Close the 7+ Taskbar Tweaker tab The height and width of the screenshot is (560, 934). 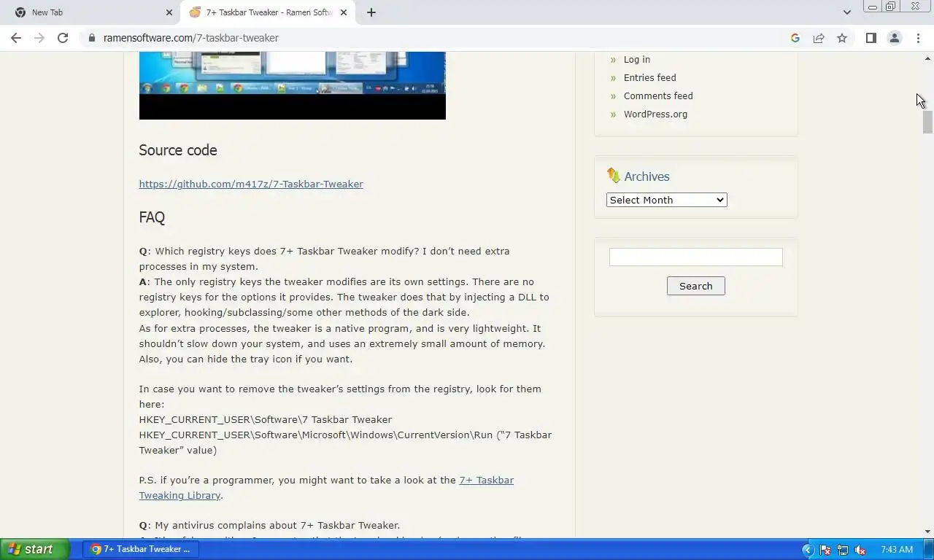[344, 12]
